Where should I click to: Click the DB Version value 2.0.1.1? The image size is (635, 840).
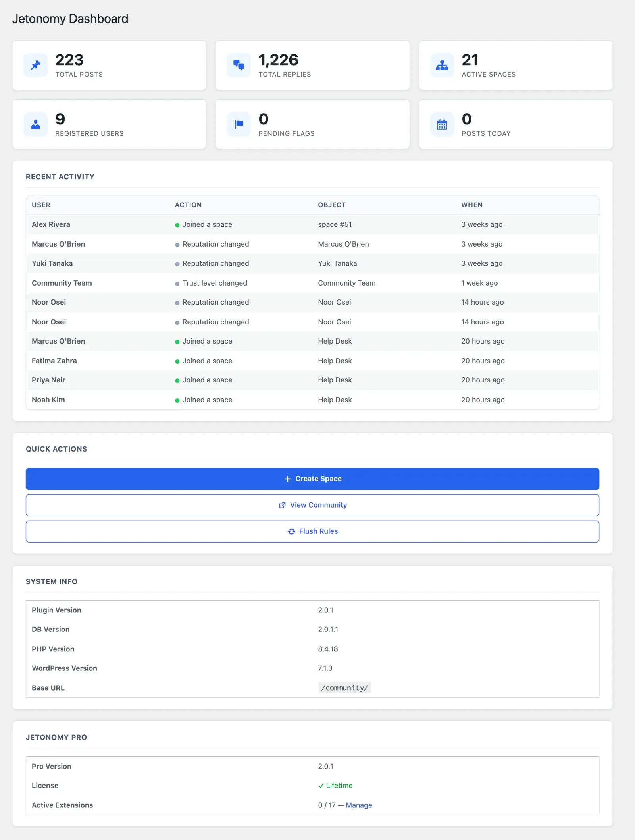(x=328, y=630)
